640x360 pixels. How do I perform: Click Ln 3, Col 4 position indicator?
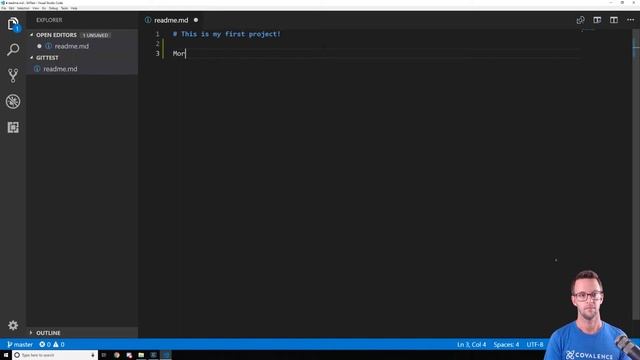pos(471,344)
